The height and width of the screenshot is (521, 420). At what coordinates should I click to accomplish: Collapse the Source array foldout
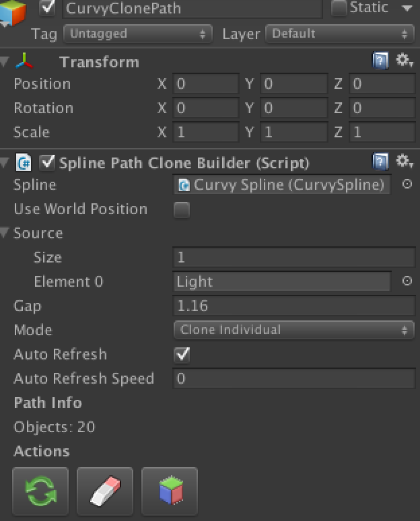[4, 233]
